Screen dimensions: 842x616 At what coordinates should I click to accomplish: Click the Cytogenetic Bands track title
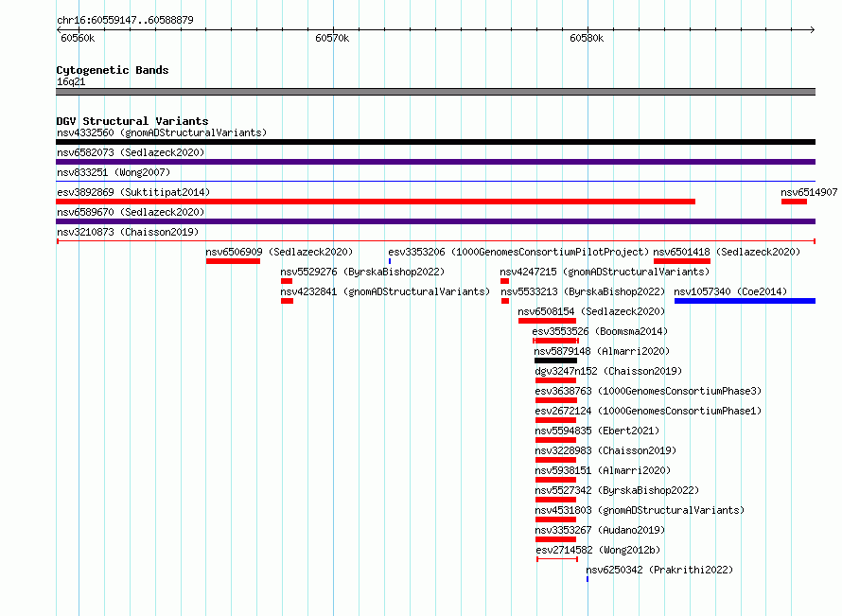113,70
